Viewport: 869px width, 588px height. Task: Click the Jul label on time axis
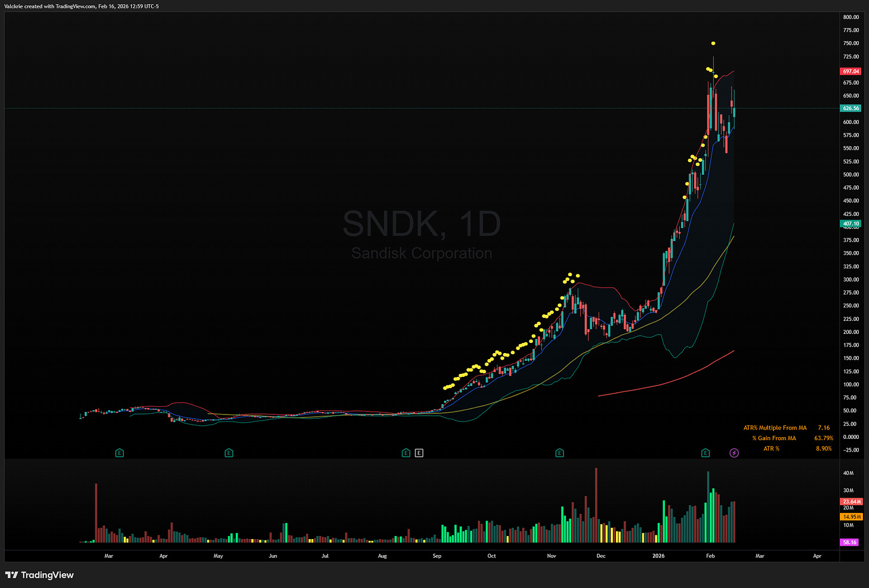point(325,556)
